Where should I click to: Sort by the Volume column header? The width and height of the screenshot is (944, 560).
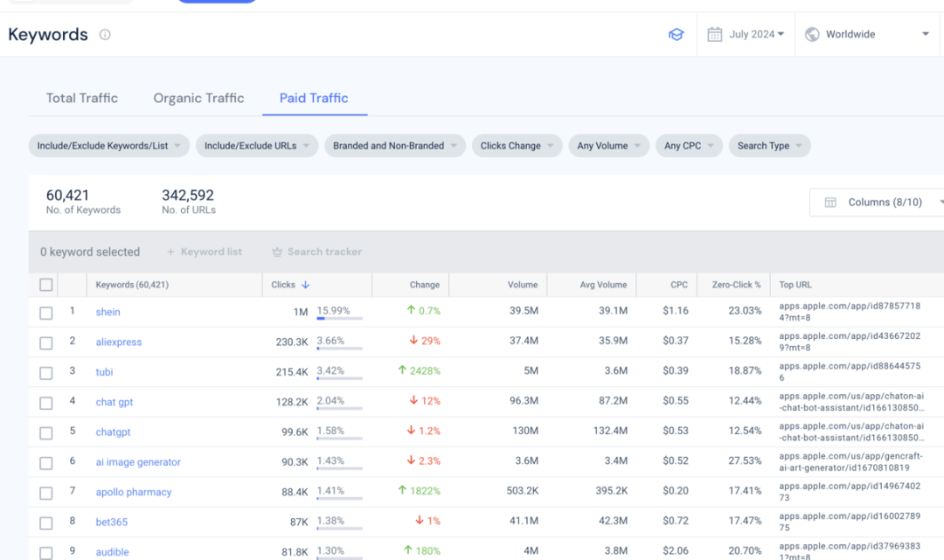522,285
